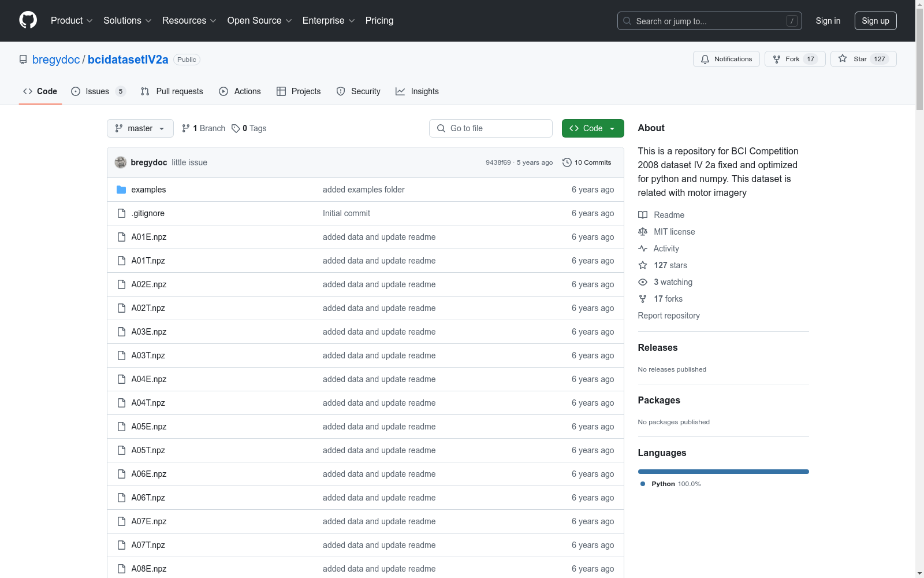Open the Python 100.0% language link
Image resolution: width=924 pixels, height=578 pixels.
point(670,484)
